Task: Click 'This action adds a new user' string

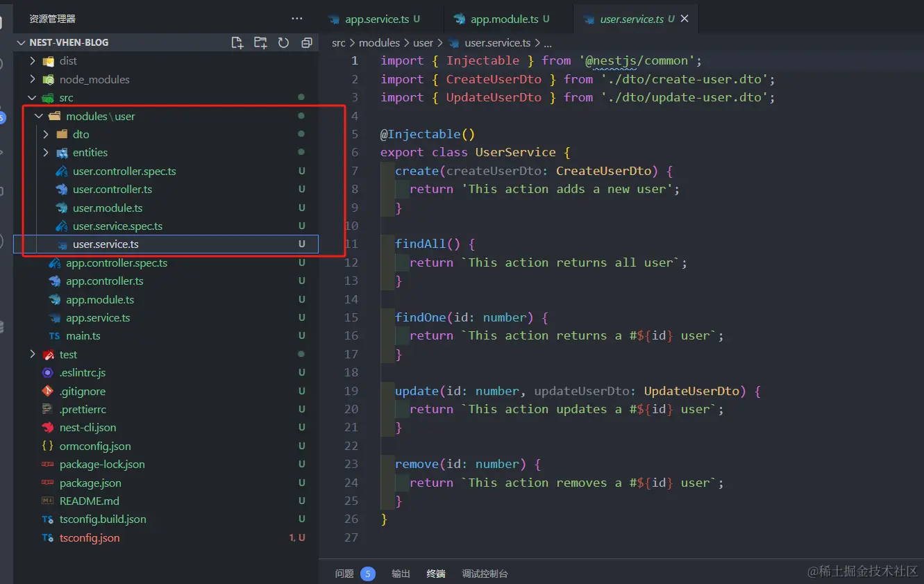Action: tap(567, 189)
